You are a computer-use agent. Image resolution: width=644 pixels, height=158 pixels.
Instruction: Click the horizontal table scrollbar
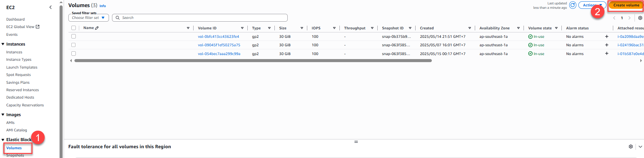tap(253, 61)
